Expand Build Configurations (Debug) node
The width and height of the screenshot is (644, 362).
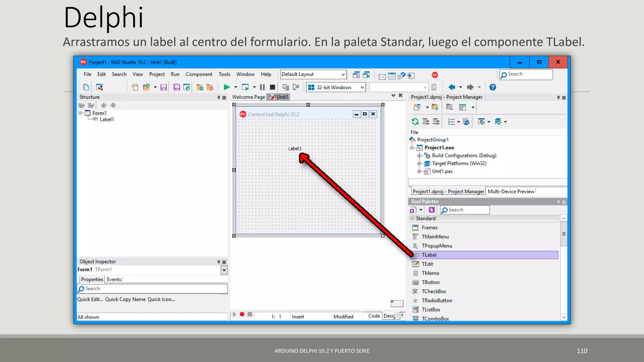pos(419,156)
